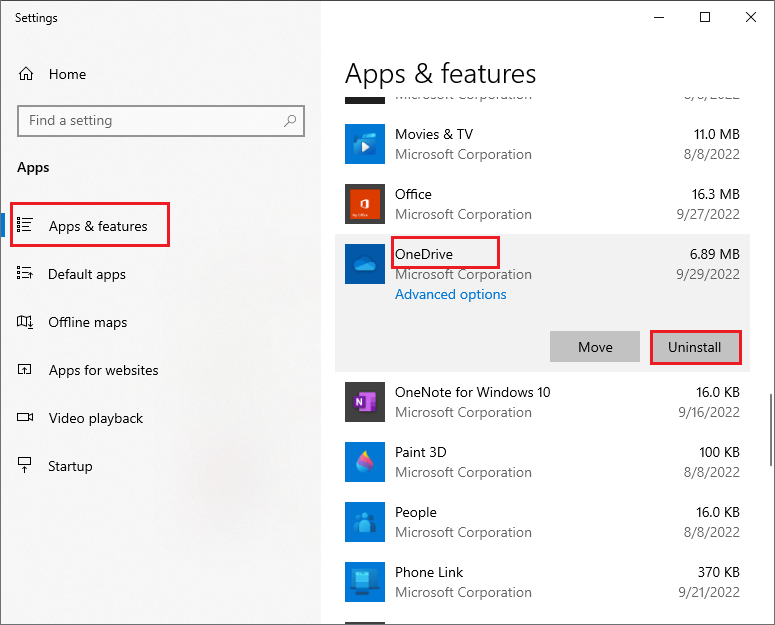This screenshot has width=775, height=625.
Task: Open Video playback settings
Action: point(96,418)
